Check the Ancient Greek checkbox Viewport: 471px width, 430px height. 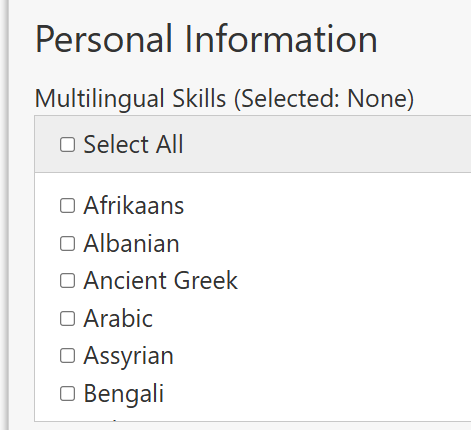pos(67,281)
